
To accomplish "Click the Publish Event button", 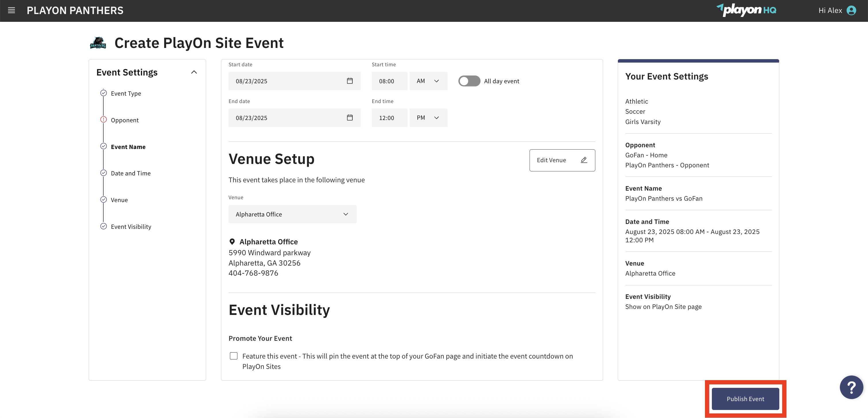I will coord(745,399).
